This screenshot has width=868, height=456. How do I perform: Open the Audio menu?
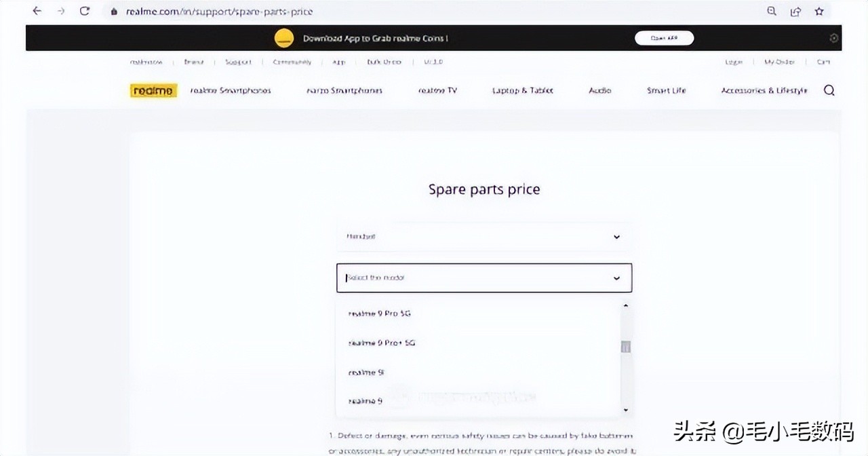pyautogui.click(x=600, y=90)
